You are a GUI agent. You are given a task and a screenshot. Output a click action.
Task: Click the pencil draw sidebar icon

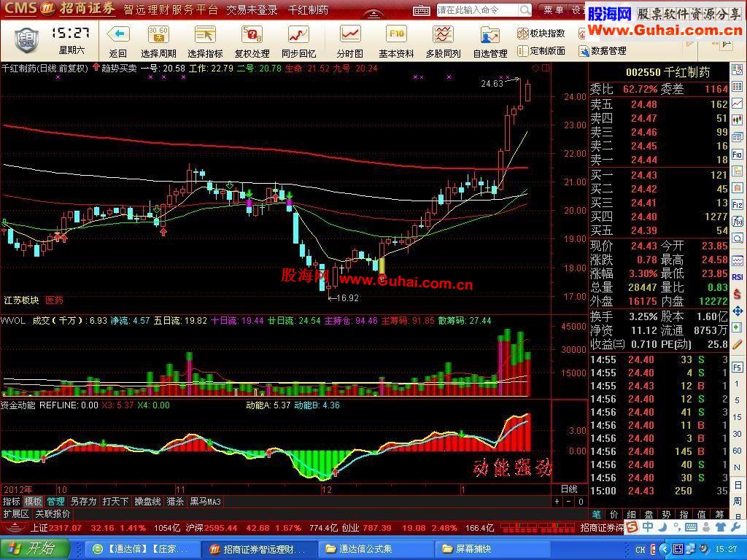[737, 344]
